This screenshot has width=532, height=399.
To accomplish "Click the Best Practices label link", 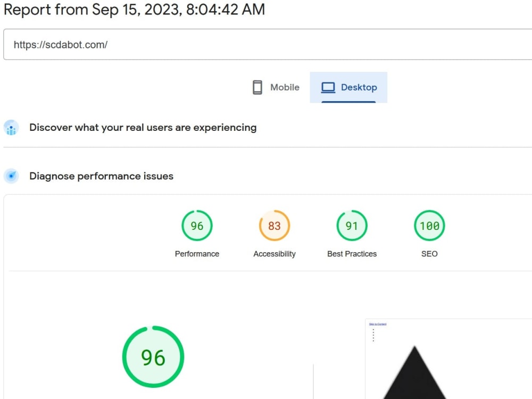I will (x=352, y=254).
